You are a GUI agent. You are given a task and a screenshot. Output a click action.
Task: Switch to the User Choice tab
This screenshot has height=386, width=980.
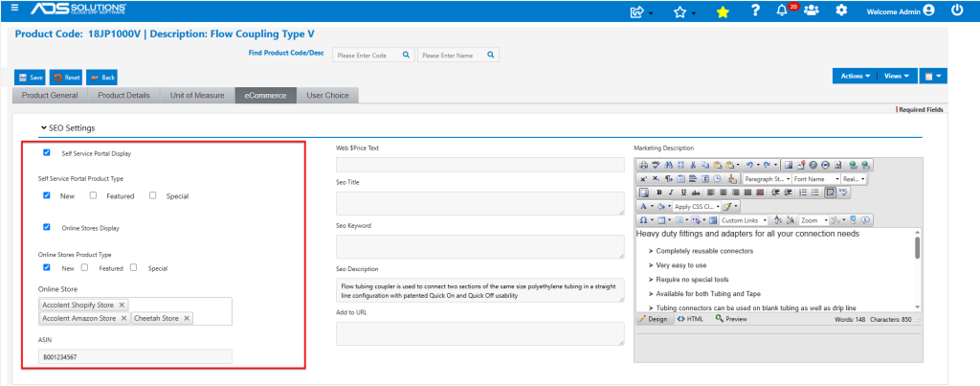(x=327, y=95)
